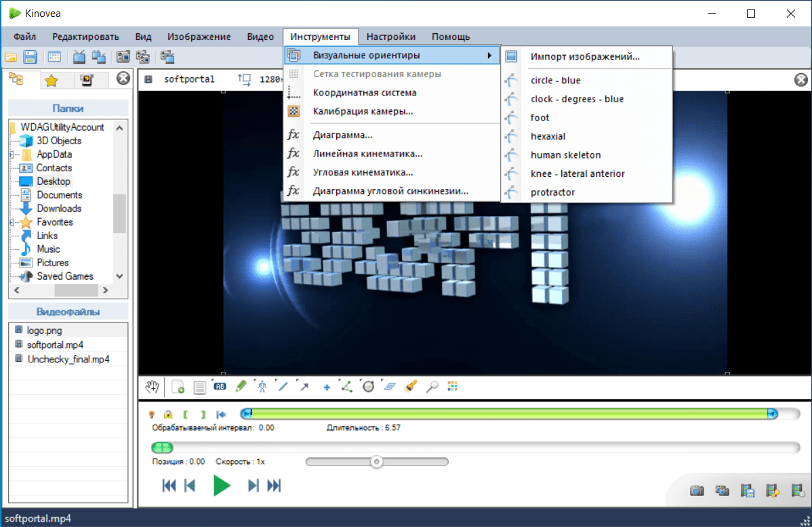Select protractor visual guide
Screen dimensions: 812x527
pos(586,192)
